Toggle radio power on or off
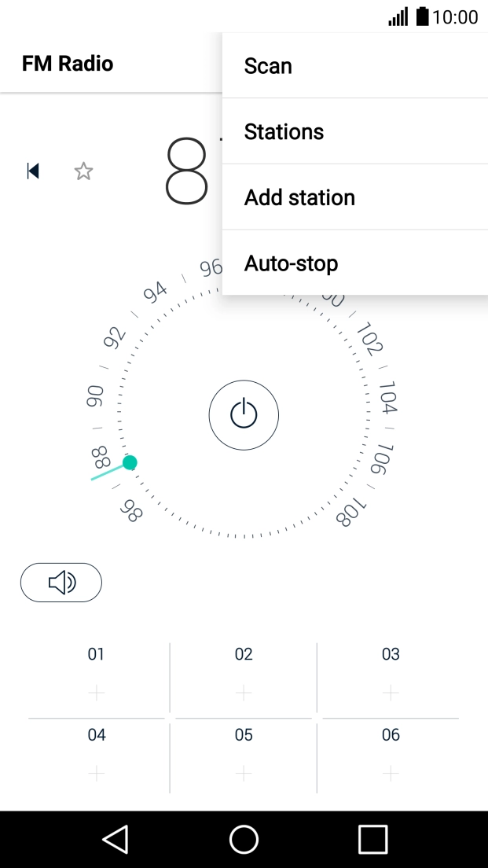This screenshot has width=488, height=868. [x=244, y=414]
